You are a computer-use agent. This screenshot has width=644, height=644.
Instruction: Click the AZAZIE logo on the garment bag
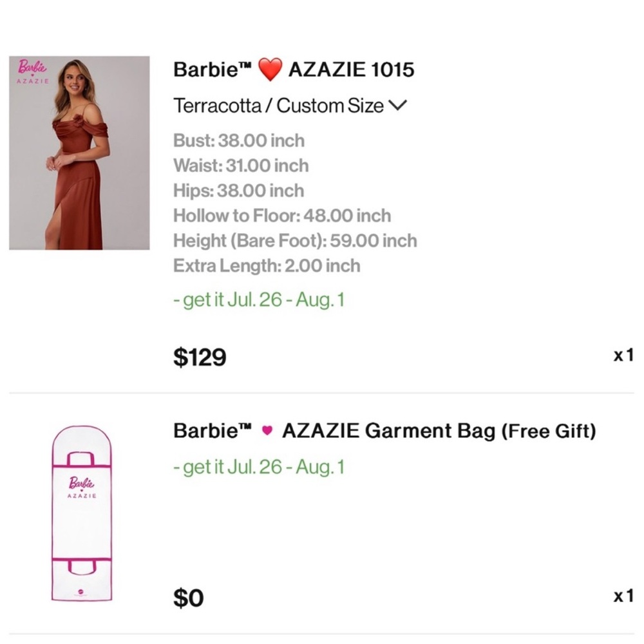pos(82,495)
